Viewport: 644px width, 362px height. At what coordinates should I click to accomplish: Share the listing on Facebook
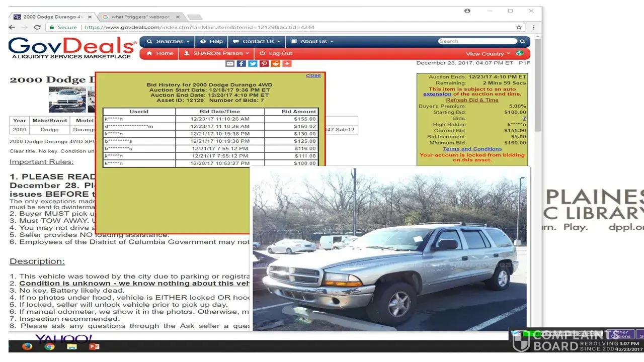pos(242,63)
